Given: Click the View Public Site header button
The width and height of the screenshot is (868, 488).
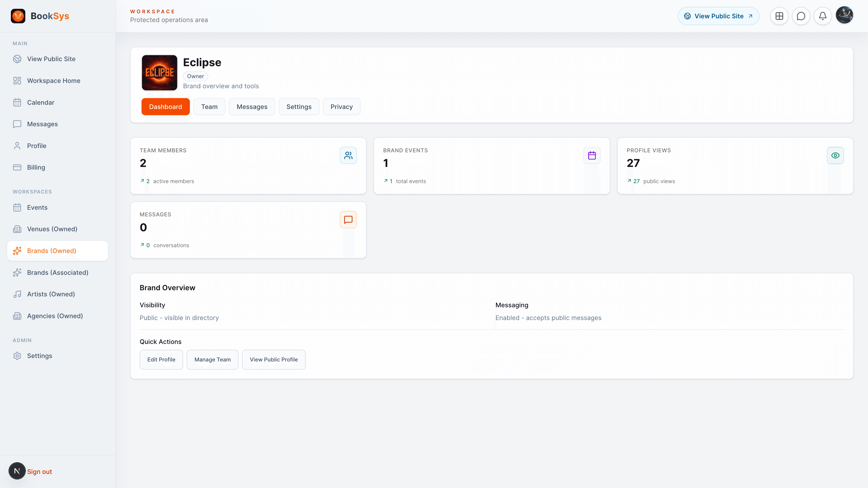Looking at the screenshot, I should (x=718, y=16).
